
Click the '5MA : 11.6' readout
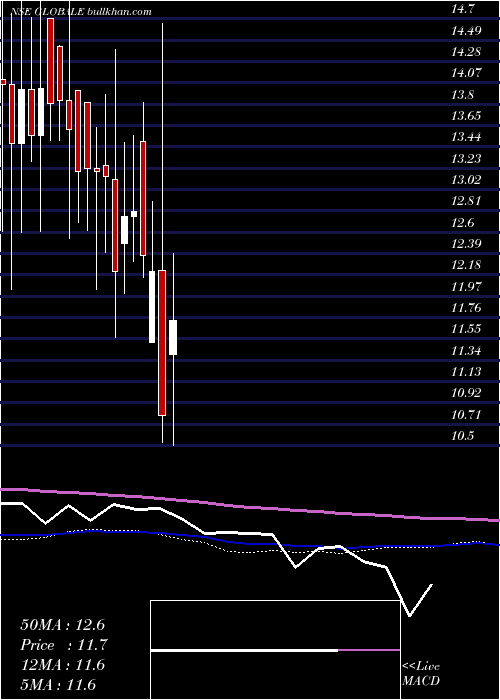(58, 684)
